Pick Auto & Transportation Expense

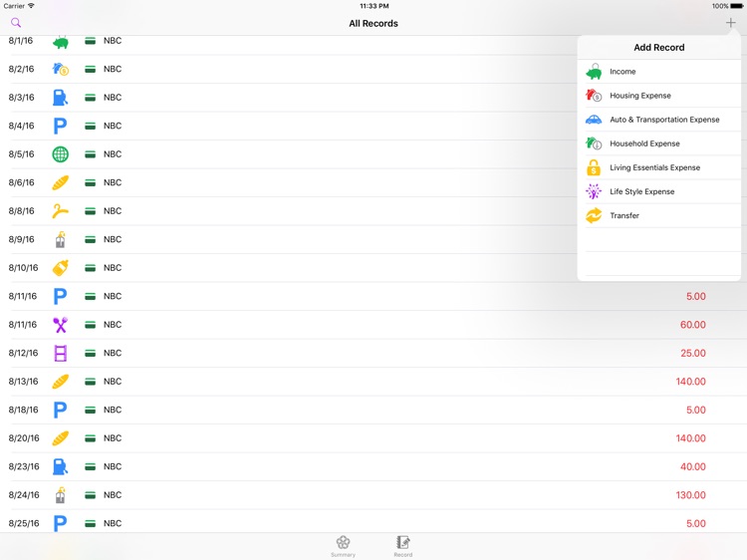point(659,120)
